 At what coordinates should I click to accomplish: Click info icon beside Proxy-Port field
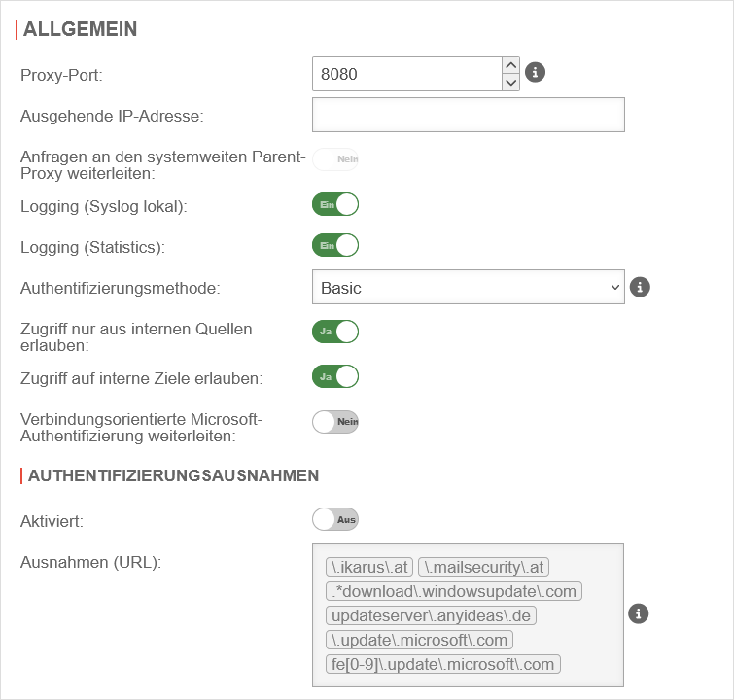tap(535, 73)
